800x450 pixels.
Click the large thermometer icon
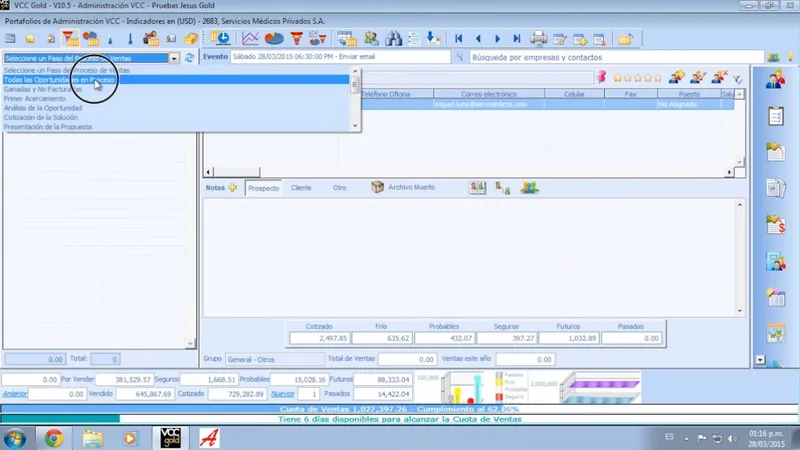[130, 39]
